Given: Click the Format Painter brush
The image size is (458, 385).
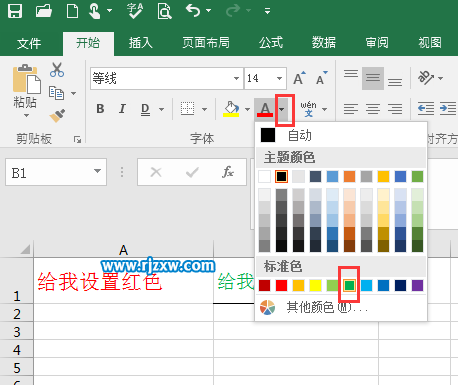Looking at the screenshot, I should [x=57, y=115].
